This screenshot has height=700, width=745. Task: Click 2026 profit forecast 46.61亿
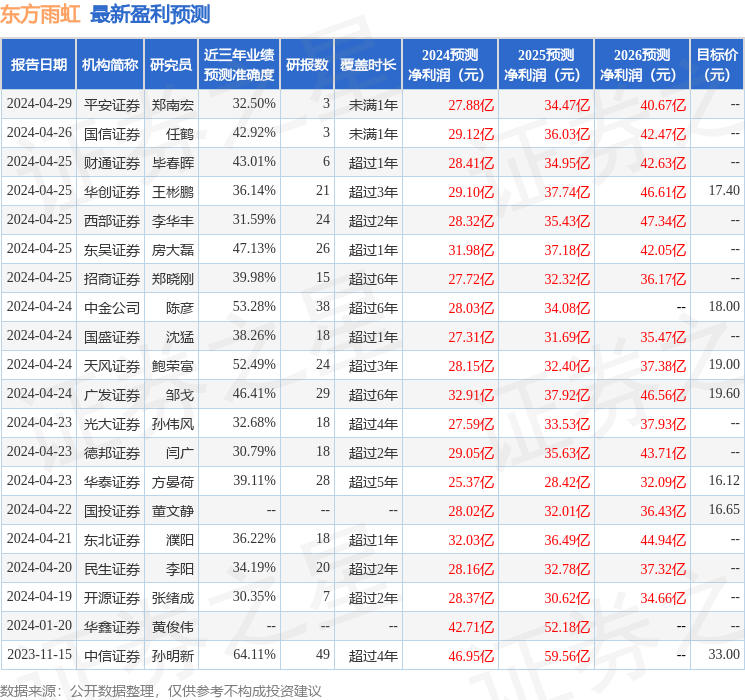663,192
